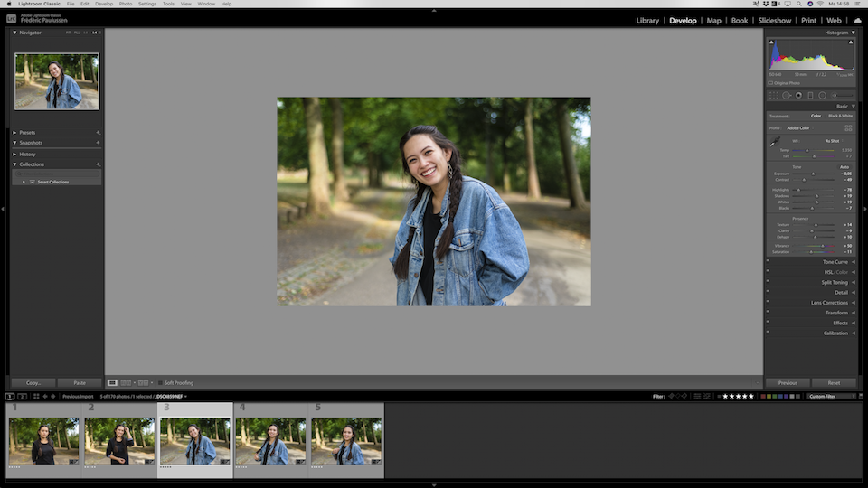Add a new snapshot with plus icon
The width and height of the screenshot is (868, 488).
(98, 143)
